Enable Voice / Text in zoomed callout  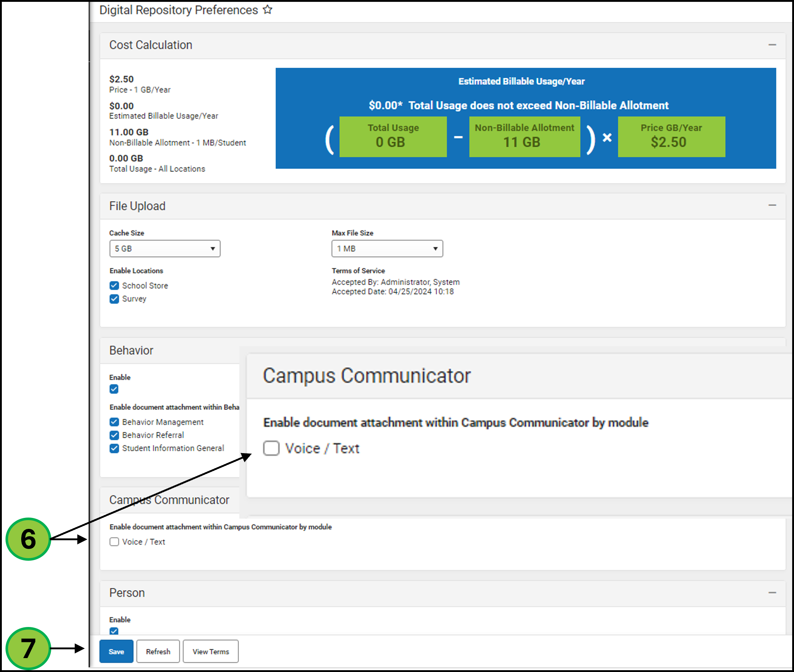click(271, 448)
